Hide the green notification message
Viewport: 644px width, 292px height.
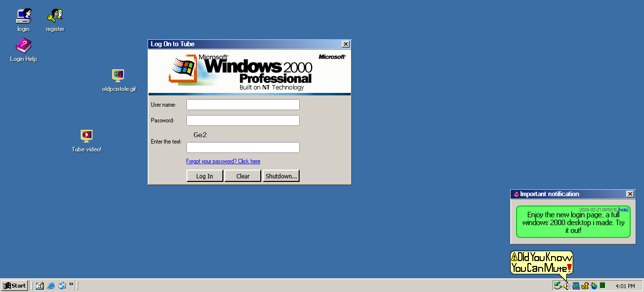click(623, 210)
